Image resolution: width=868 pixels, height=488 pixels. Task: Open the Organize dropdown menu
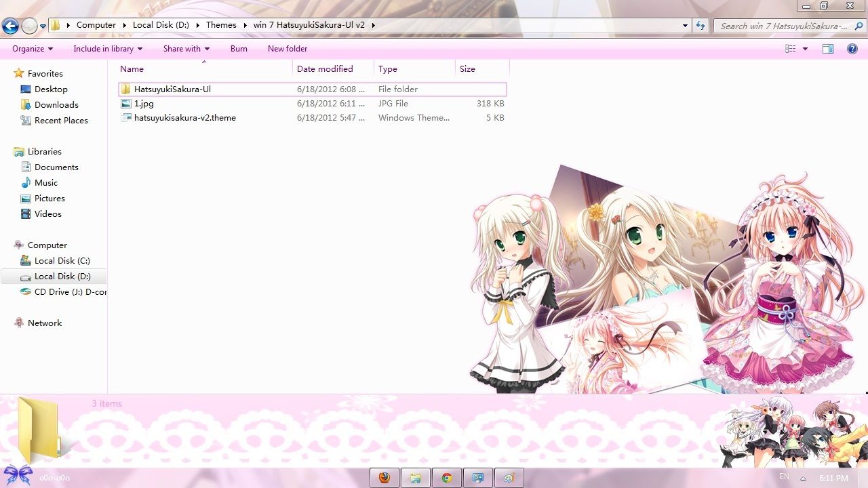click(32, 49)
